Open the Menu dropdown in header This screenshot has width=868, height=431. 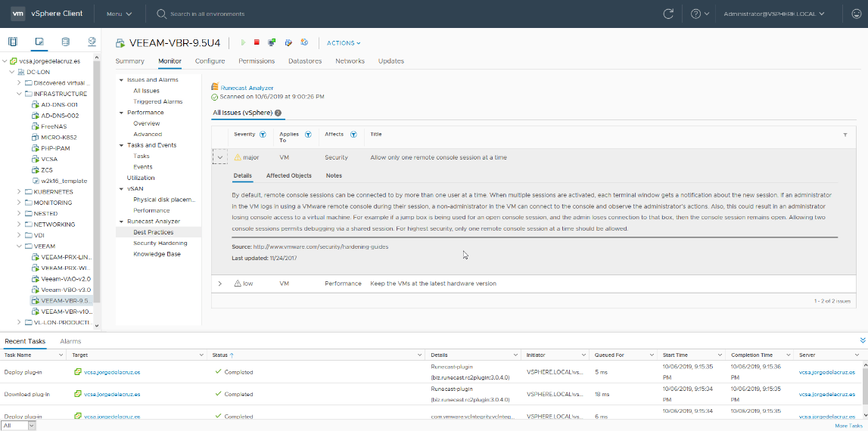119,14
